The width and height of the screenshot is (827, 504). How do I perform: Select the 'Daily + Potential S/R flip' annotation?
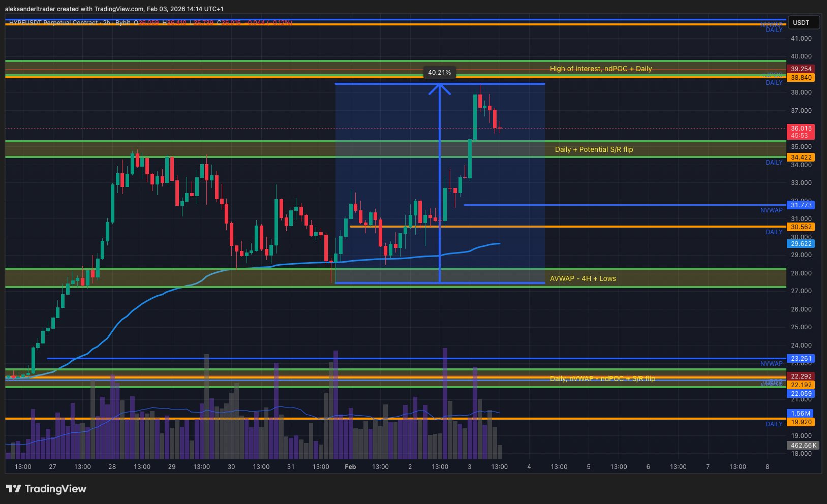(594, 149)
